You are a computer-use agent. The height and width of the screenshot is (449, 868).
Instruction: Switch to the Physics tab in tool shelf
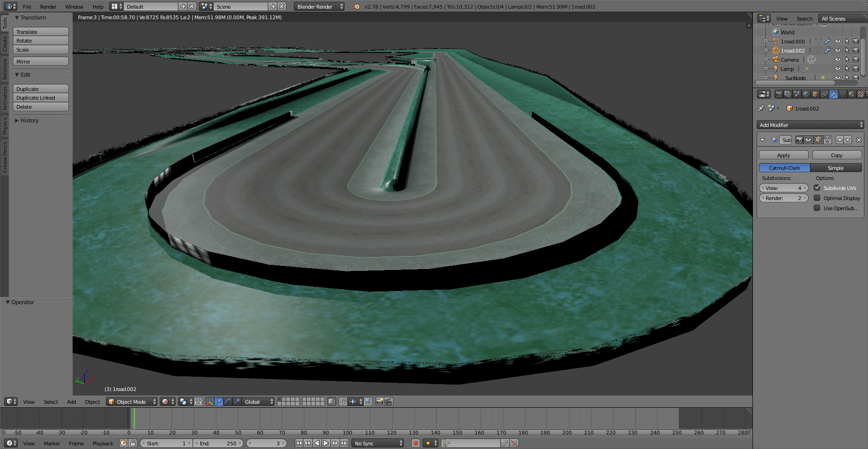point(5,125)
